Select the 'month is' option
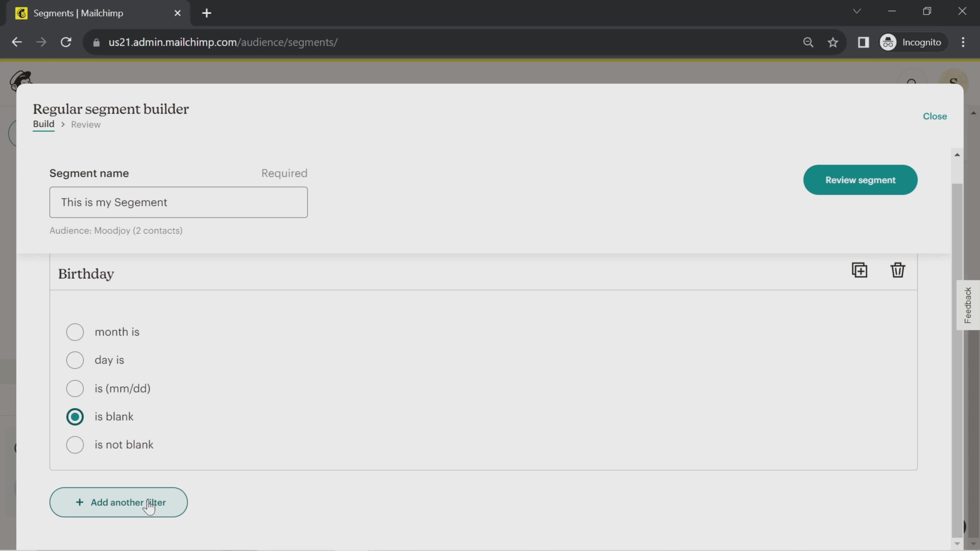Image resolution: width=980 pixels, height=551 pixels. coord(75,332)
